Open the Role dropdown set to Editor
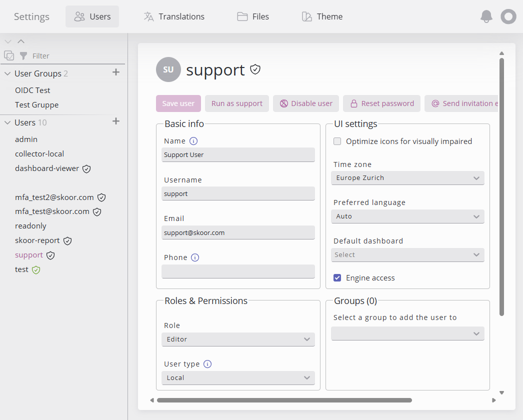 pos(238,339)
